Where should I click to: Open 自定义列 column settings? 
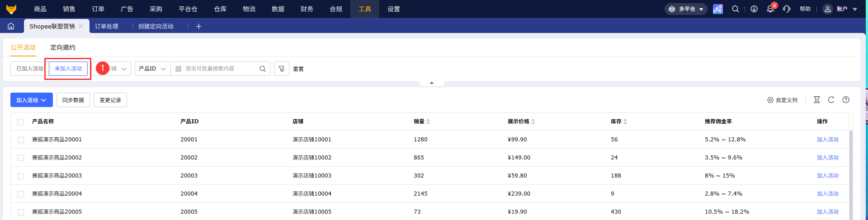click(x=783, y=100)
